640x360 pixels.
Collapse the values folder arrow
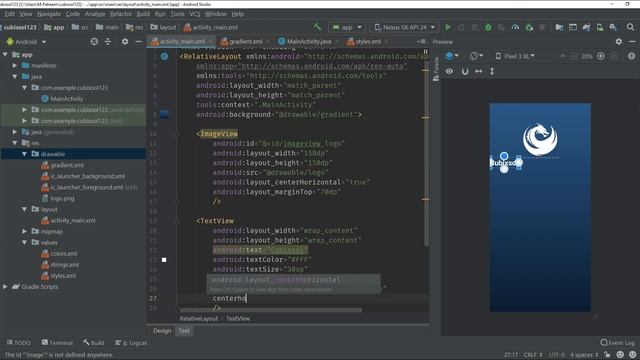(x=24, y=242)
